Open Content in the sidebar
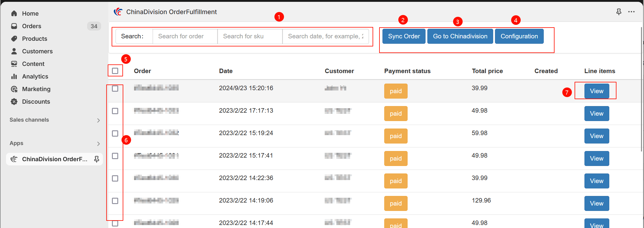 pyautogui.click(x=33, y=64)
